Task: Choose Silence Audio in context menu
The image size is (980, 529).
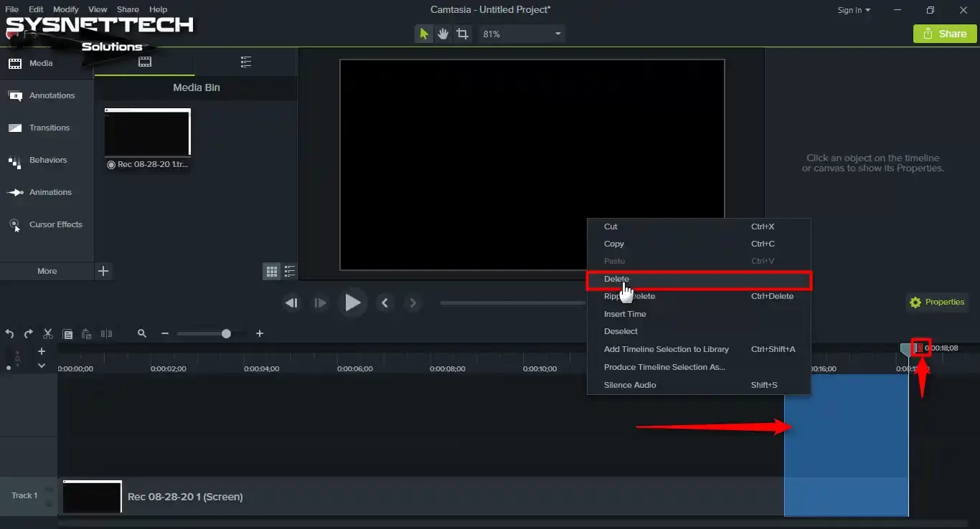Action: [699, 385]
